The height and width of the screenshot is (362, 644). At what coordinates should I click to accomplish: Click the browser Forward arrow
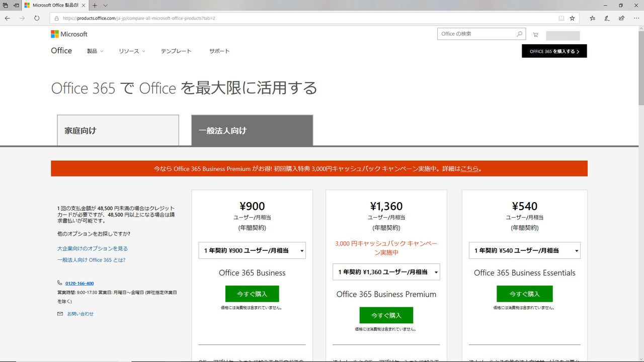22,18
